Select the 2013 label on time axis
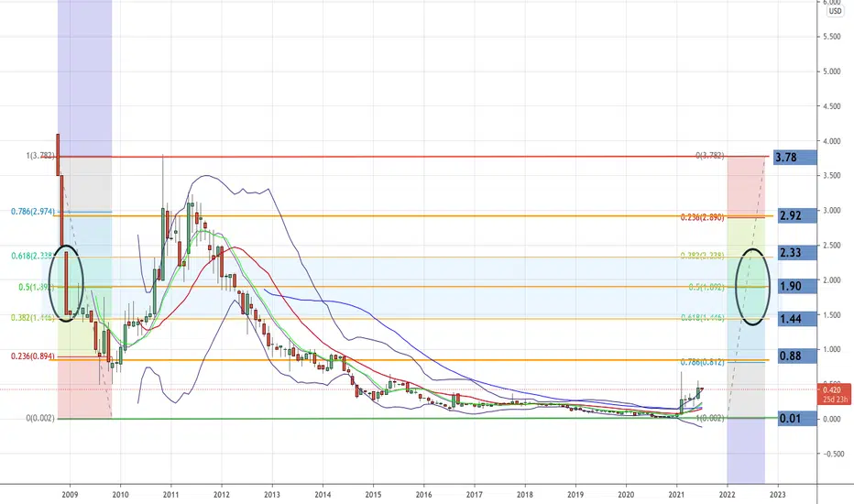854x504 pixels. pos(272,495)
